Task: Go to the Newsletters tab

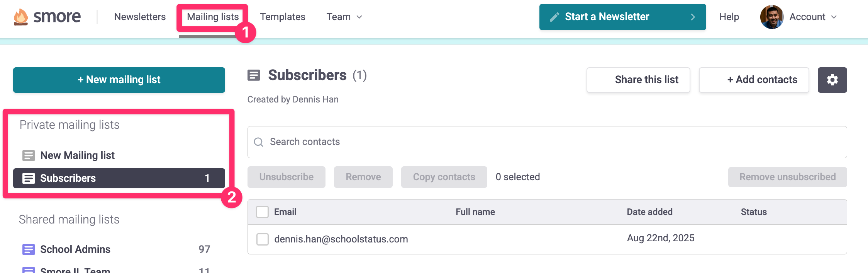Action: click(x=140, y=17)
